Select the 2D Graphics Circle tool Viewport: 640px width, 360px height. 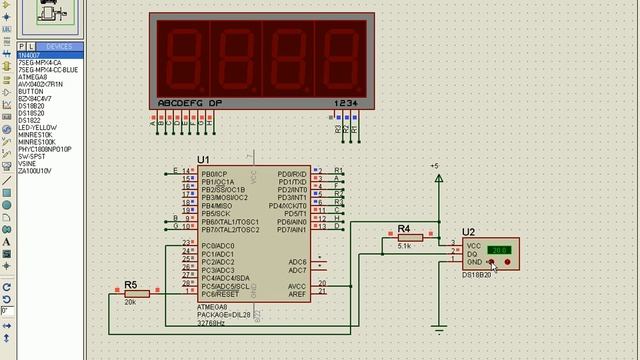pos(7,205)
